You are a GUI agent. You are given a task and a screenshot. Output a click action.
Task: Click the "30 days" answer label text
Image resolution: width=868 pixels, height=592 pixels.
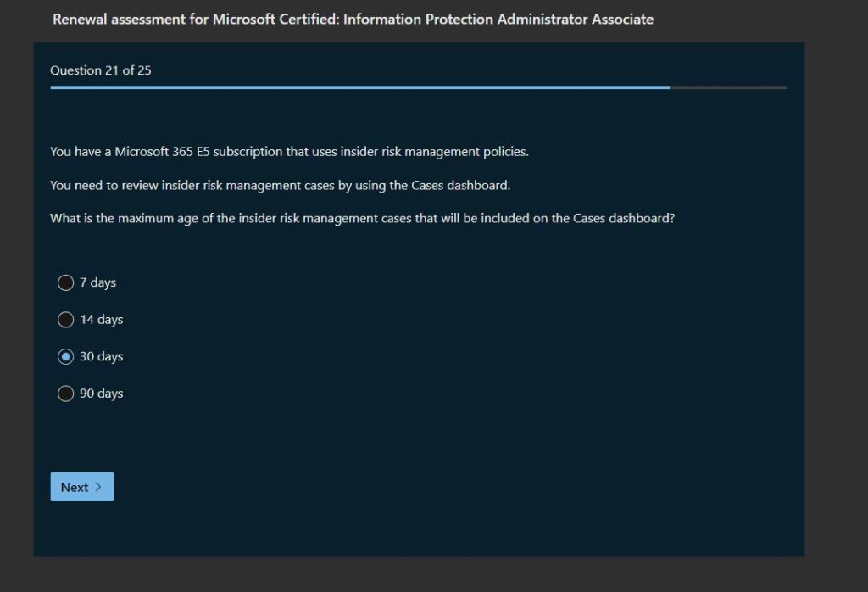[101, 357]
